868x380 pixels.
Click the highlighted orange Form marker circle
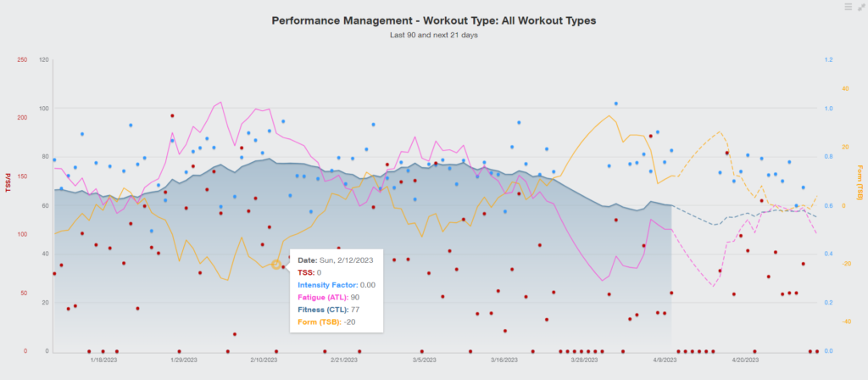pyautogui.click(x=276, y=265)
